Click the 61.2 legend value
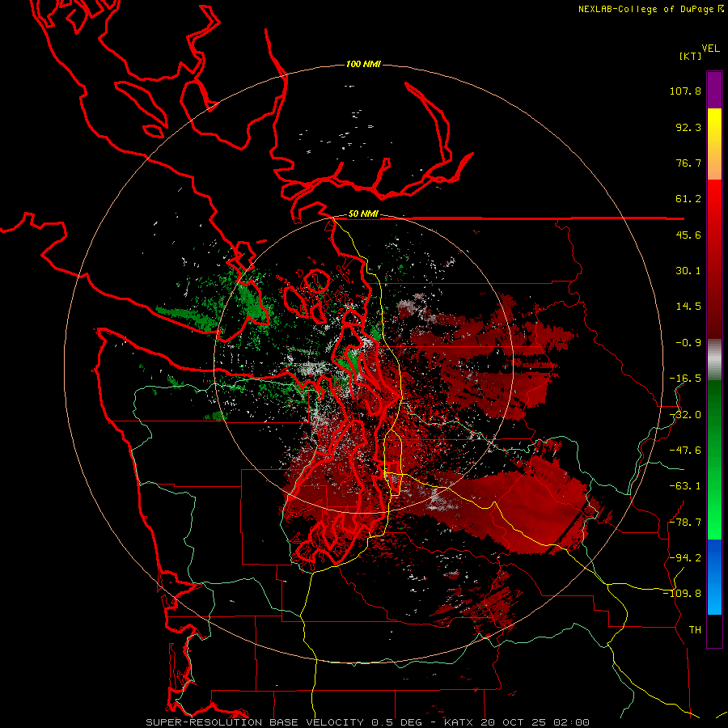This screenshot has width=728, height=728. click(688, 199)
